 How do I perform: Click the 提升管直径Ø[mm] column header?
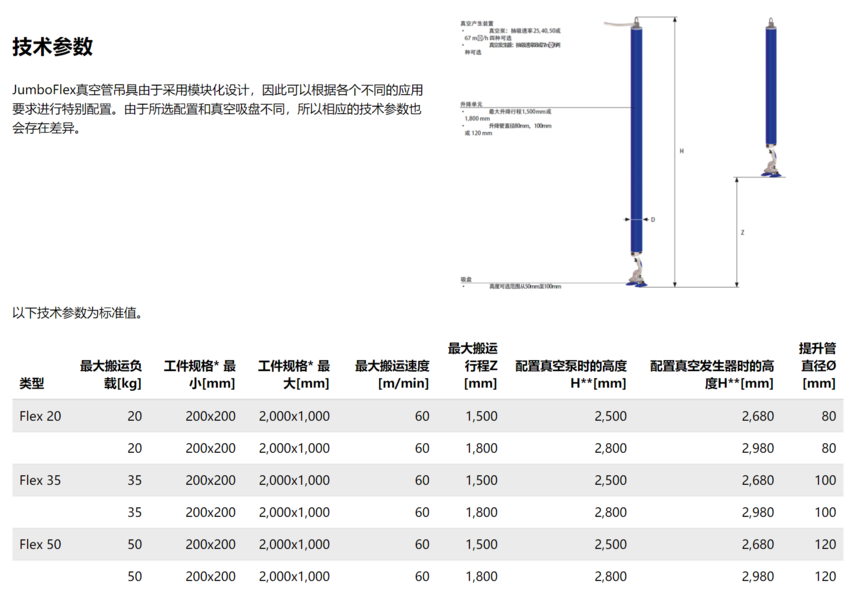818,366
